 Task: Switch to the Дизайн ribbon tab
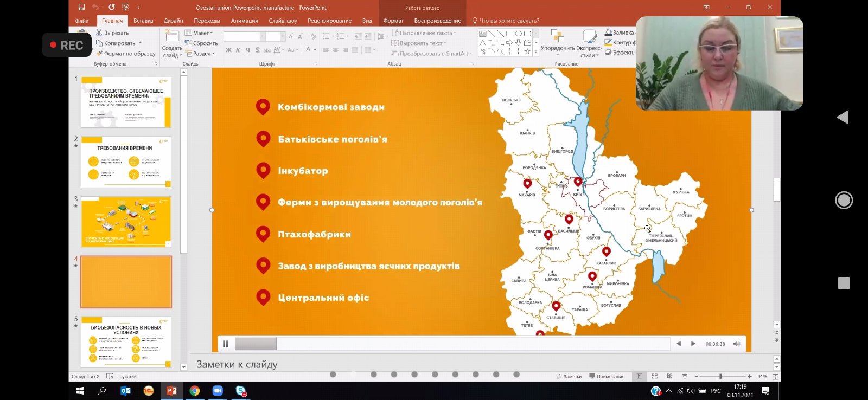[174, 21]
